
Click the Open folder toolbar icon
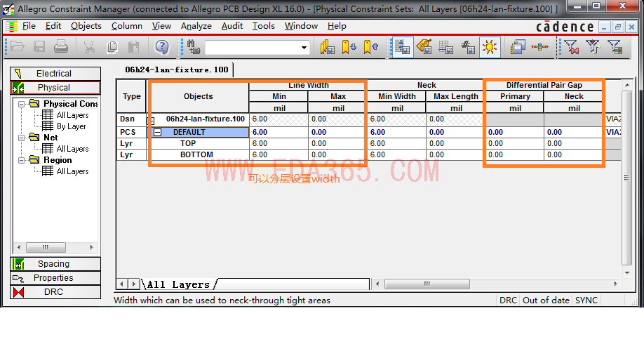[x=18, y=46]
